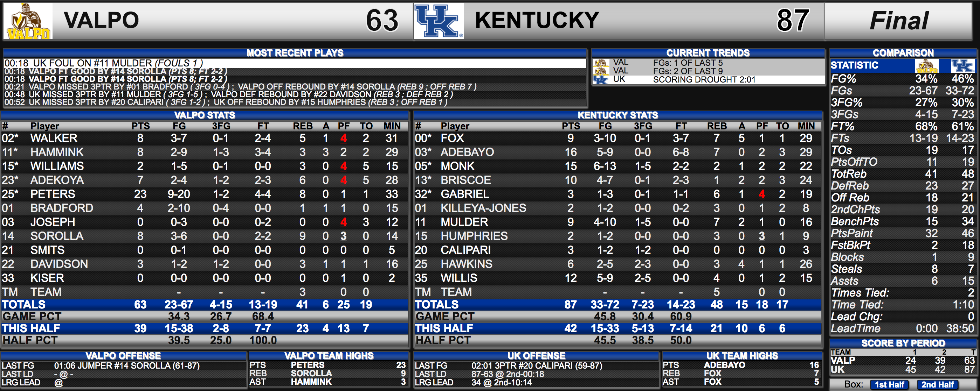Select ADEBAYO row in Kentucky stats
Viewport: 980px width, 391px height.
[x=617, y=152]
